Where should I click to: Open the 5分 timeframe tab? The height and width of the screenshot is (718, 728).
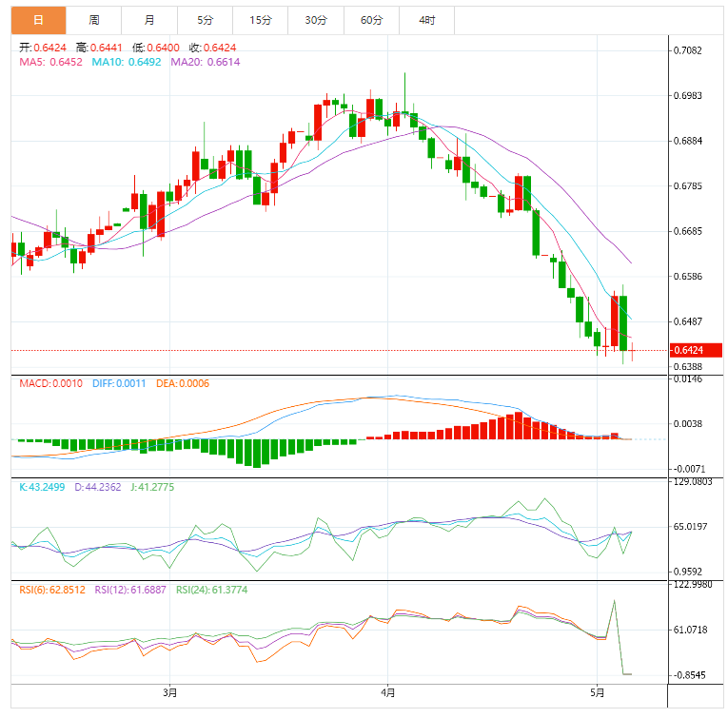tap(205, 20)
